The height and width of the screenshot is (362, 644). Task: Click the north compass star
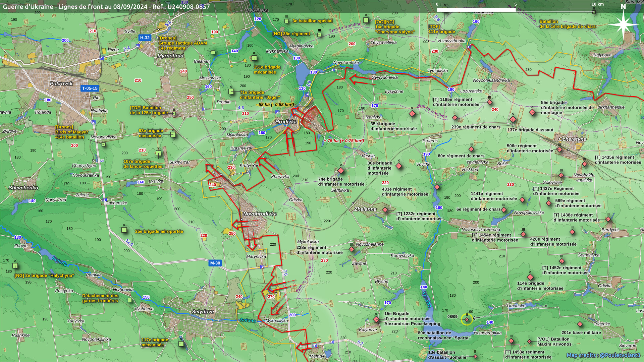click(623, 25)
